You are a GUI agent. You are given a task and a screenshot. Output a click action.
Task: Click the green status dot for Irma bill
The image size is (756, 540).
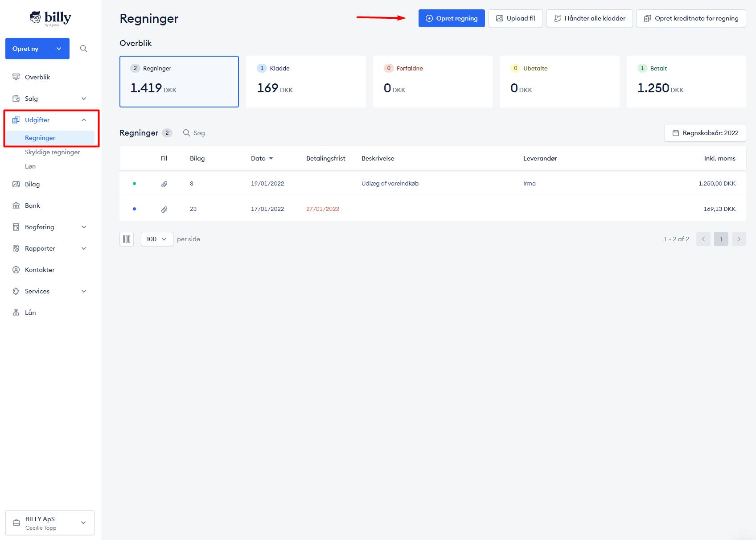click(134, 183)
